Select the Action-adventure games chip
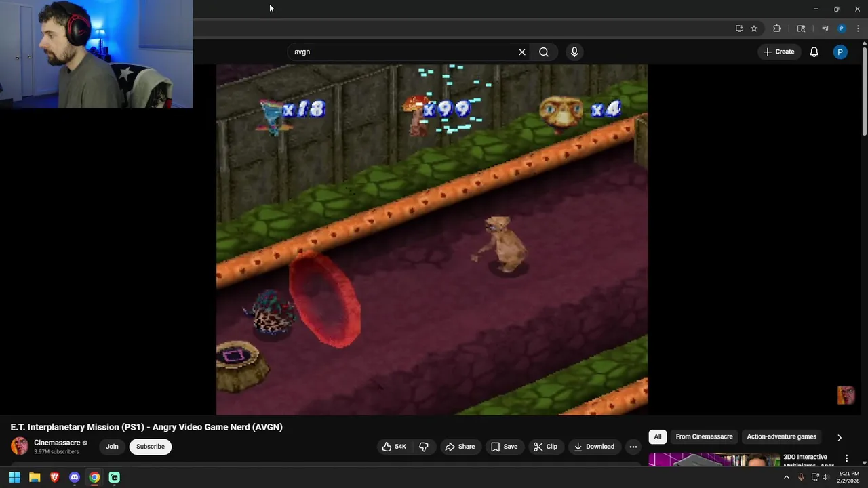This screenshot has width=868, height=488. coord(782,436)
